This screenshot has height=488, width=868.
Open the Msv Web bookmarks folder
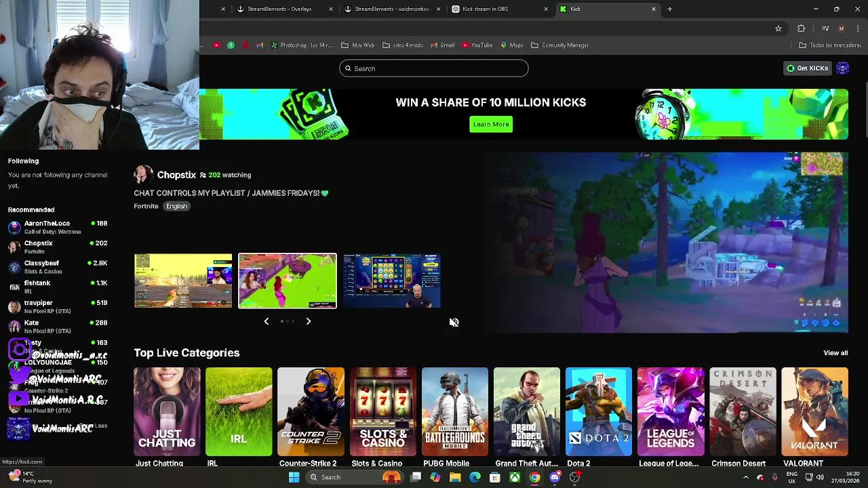point(357,45)
